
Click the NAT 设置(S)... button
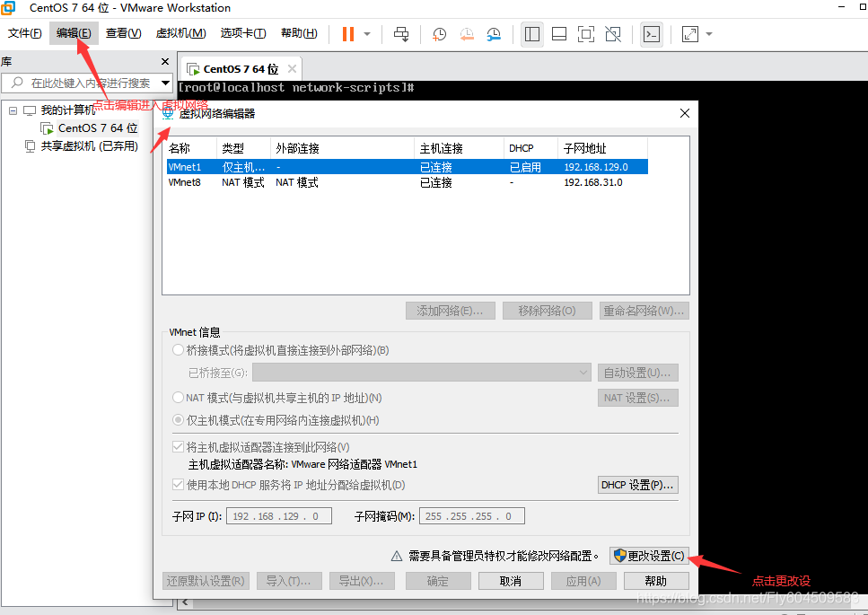coord(637,398)
